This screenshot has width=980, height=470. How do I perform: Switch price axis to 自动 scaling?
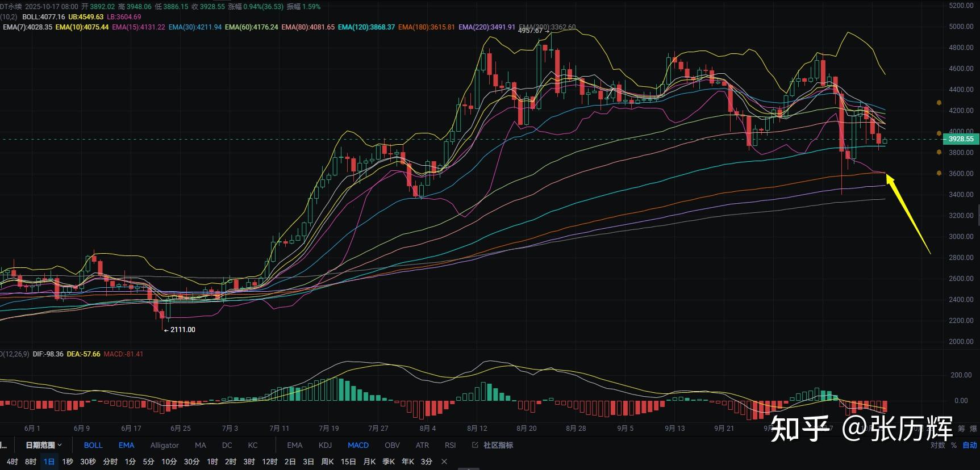[x=969, y=445]
